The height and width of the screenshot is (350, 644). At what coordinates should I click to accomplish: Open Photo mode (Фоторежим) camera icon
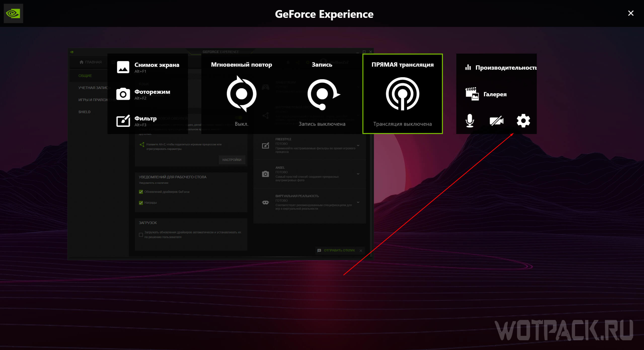[x=123, y=94]
